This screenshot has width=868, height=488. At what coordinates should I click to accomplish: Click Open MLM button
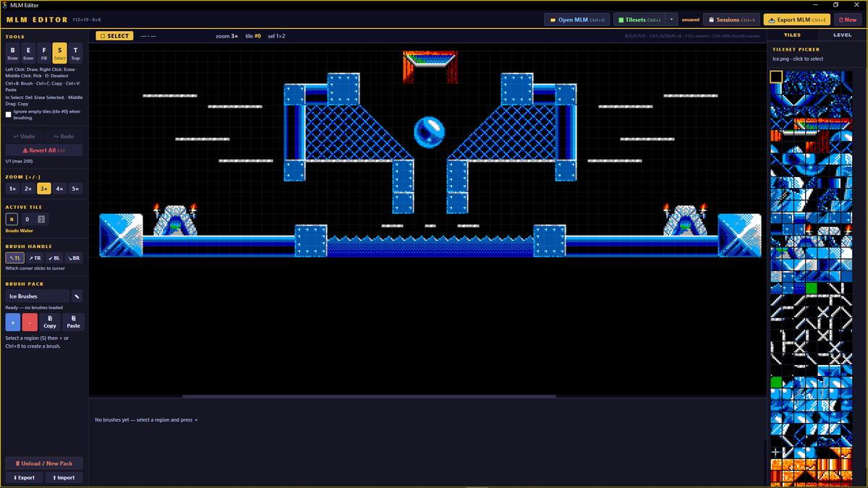(577, 20)
